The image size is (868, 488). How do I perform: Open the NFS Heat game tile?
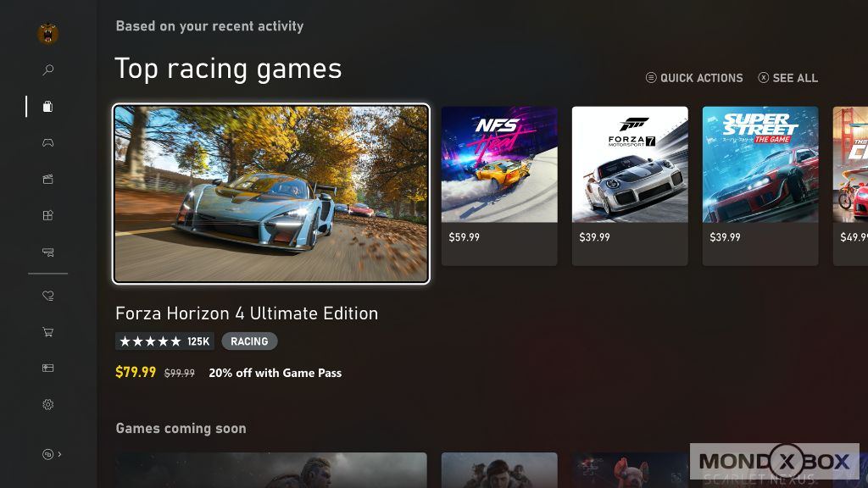[499, 186]
